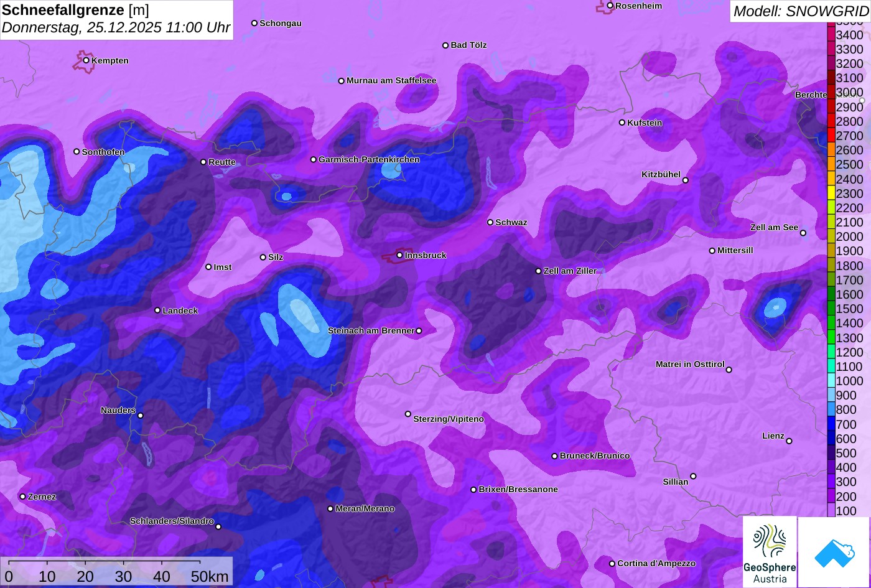The height and width of the screenshot is (588, 871).
Task: Click the Kempten city marker
Action: click(86, 60)
